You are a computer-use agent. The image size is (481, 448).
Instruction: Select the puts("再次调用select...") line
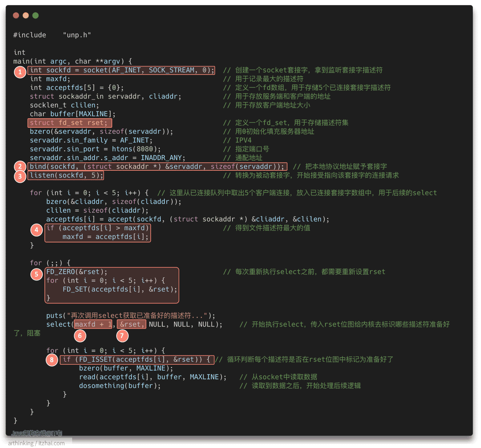131,316
